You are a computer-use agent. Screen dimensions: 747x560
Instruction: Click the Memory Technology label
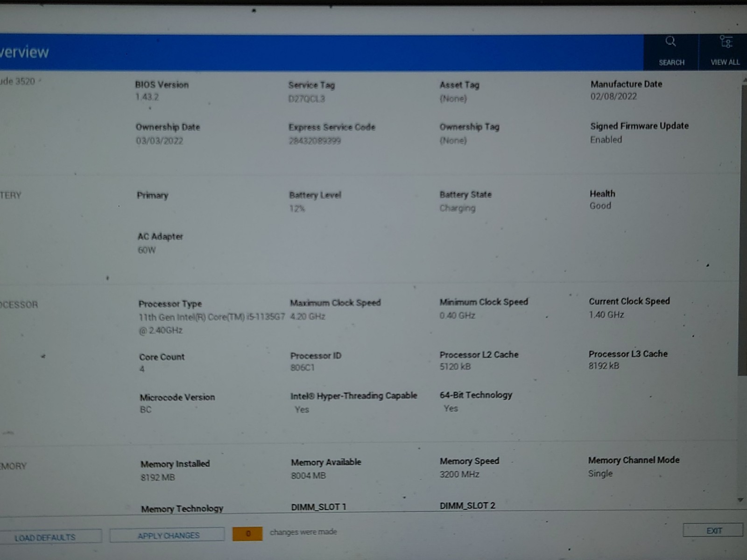tap(182, 509)
